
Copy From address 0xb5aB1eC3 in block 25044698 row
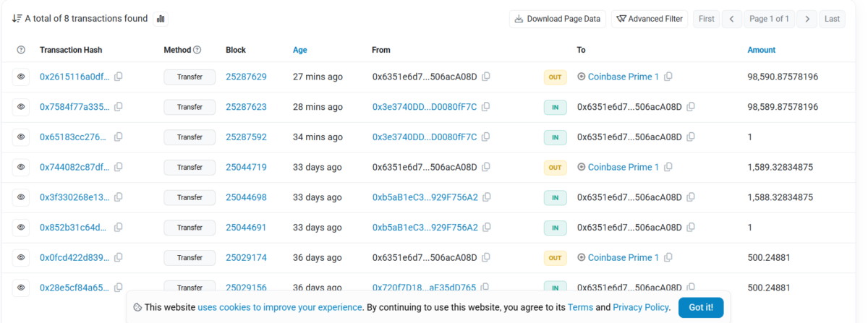(488, 197)
